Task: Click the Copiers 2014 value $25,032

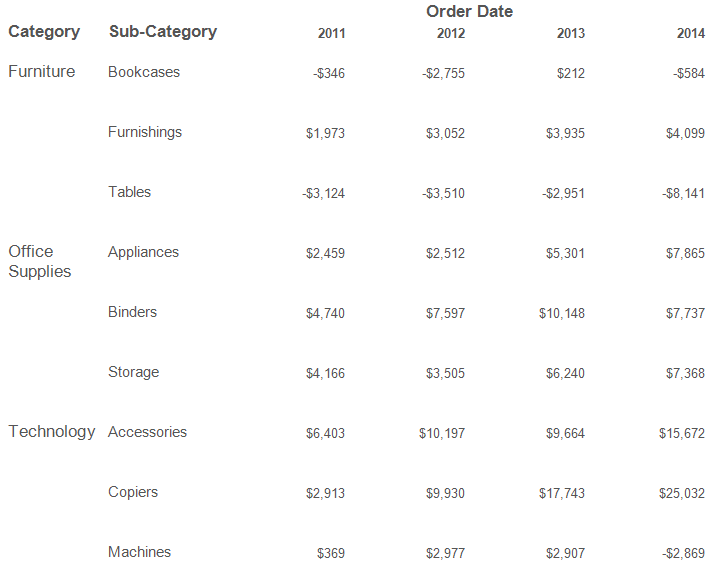Action: pyautogui.click(x=682, y=493)
